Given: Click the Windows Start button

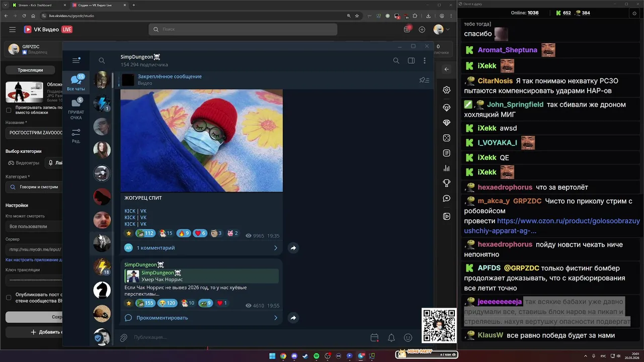Looking at the screenshot, I should pos(272,356).
